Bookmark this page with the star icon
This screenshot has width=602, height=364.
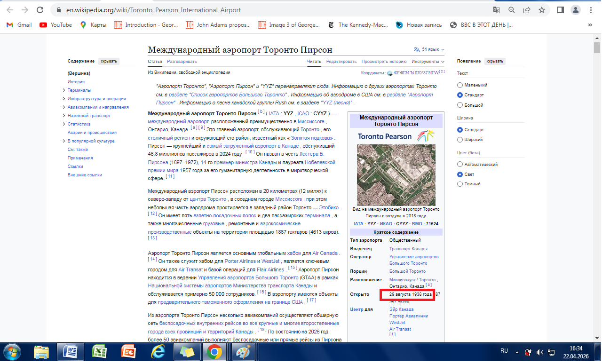click(542, 10)
